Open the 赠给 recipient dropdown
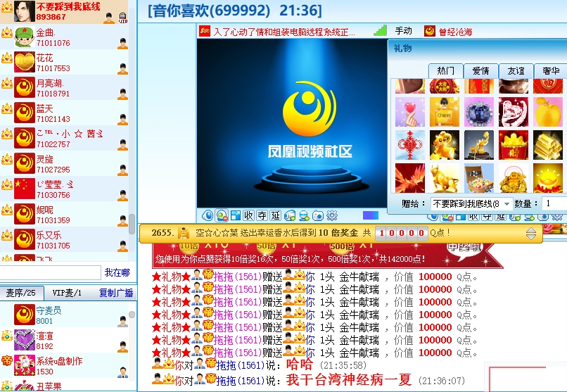 click(x=471, y=204)
